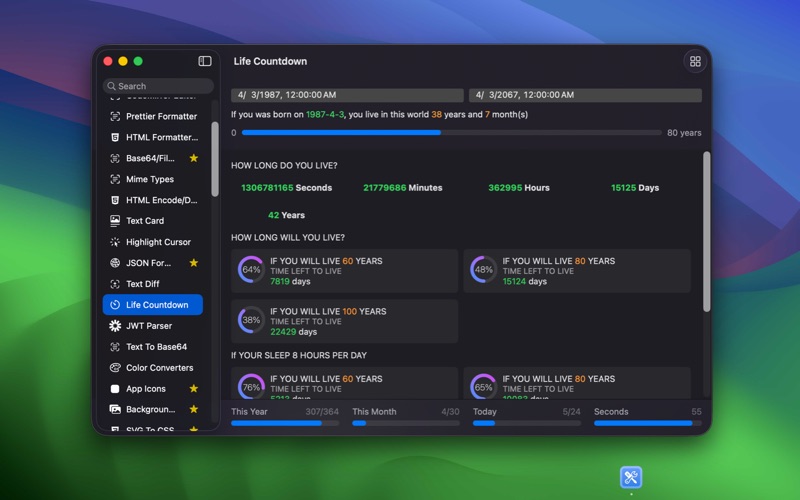Open the grid view button at top right
800x500 pixels.
(695, 62)
